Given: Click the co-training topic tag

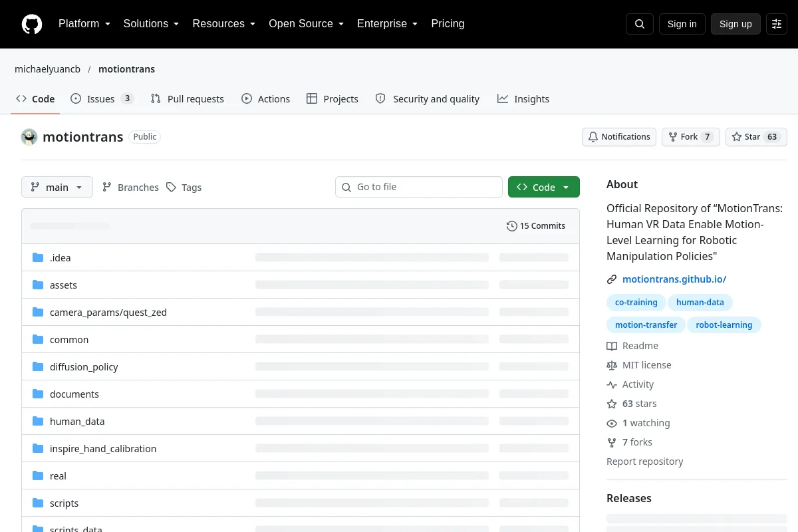Looking at the screenshot, I should 636,303.
